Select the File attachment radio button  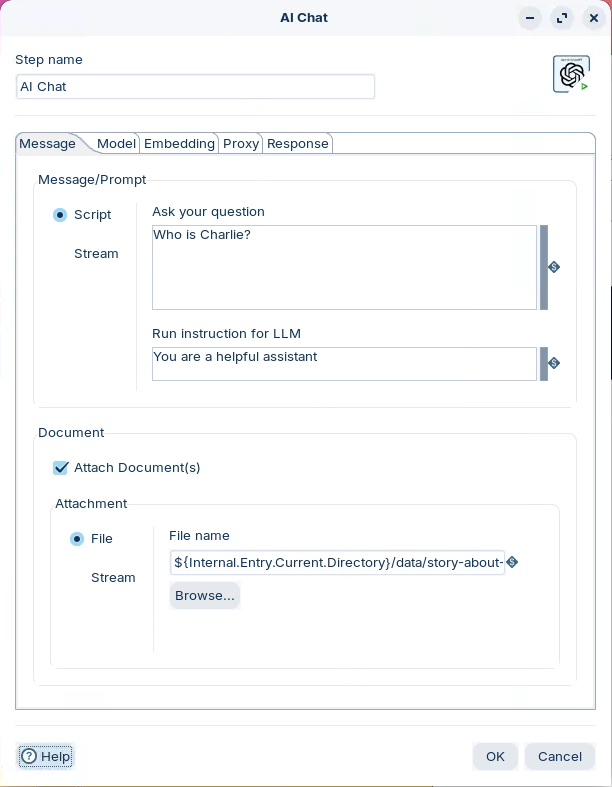[x=77, y=539]
